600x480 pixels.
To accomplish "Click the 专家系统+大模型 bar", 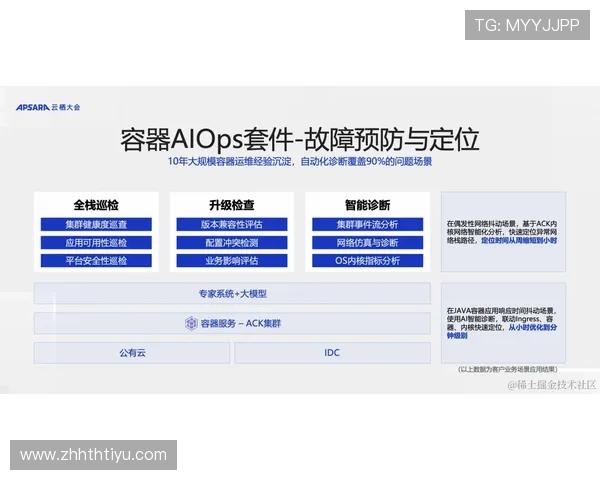I will pos(232,294).
